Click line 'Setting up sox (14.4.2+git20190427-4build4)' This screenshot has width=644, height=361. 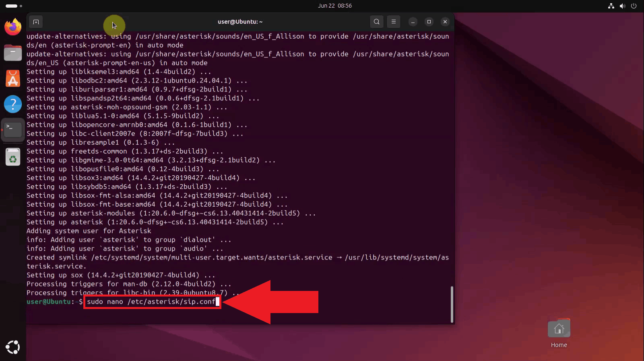(x=121, y=275)
